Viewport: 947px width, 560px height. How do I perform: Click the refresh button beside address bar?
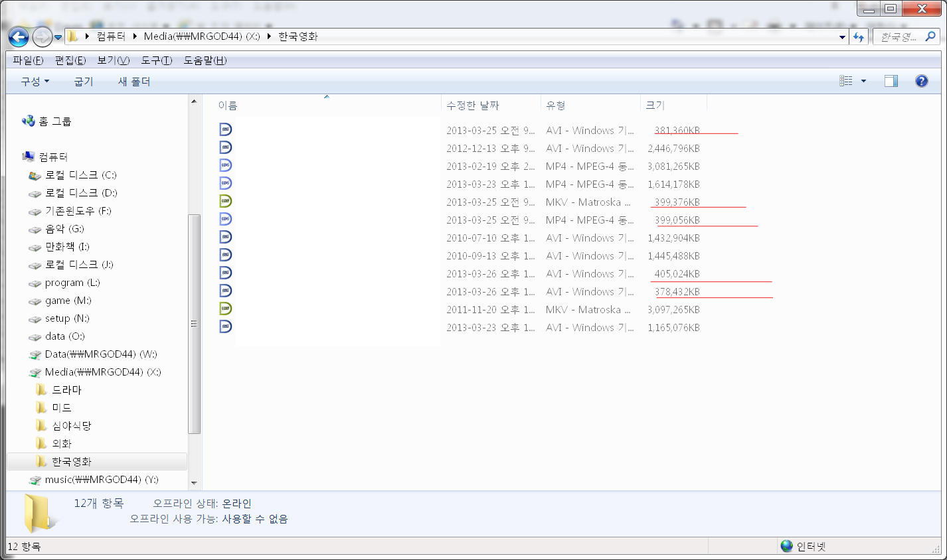tap(859, 37)
